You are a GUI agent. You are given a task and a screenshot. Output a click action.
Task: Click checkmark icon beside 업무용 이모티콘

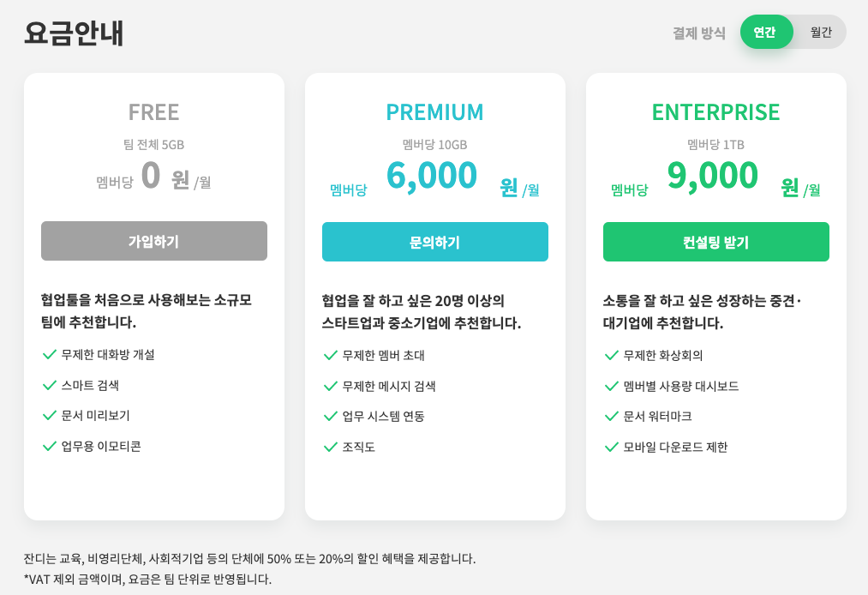coord(50,446)
